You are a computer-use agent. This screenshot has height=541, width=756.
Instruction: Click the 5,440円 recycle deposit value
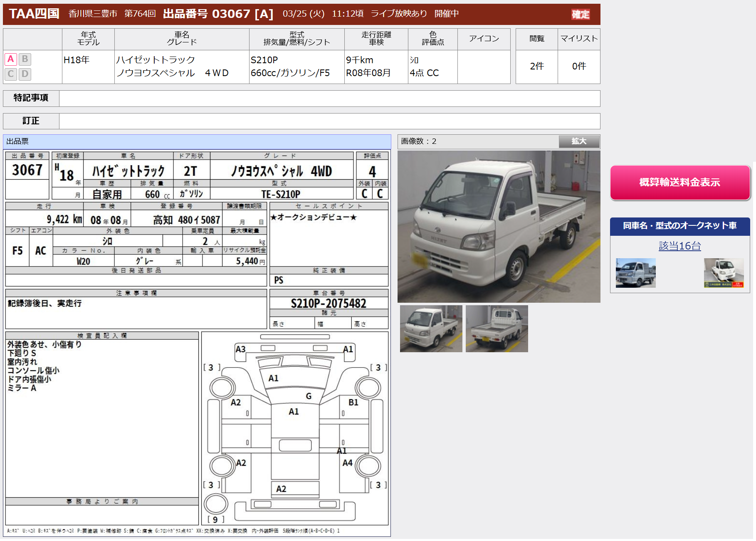[250, 261]
